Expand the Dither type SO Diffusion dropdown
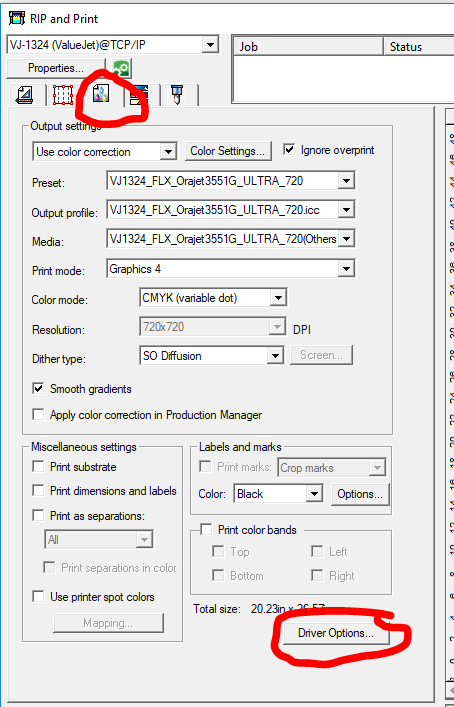 (x=211, y=356)
